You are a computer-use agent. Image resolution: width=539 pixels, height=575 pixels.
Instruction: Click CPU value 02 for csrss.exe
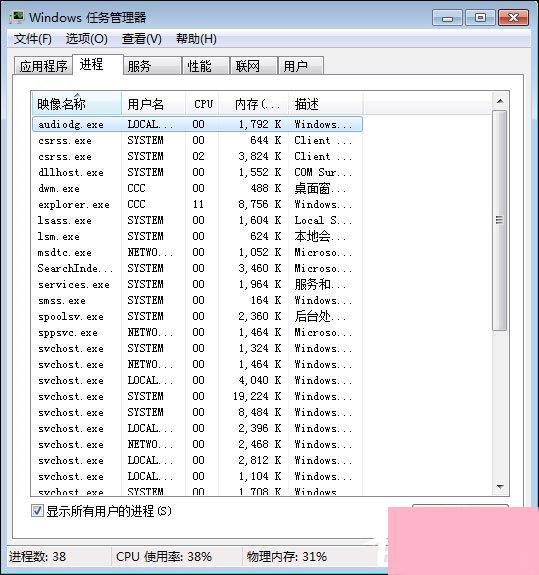pos(198,157)
